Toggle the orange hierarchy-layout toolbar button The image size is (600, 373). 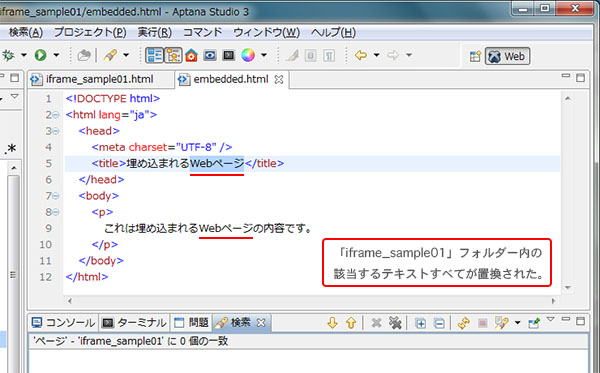click(x=173, y=55)
